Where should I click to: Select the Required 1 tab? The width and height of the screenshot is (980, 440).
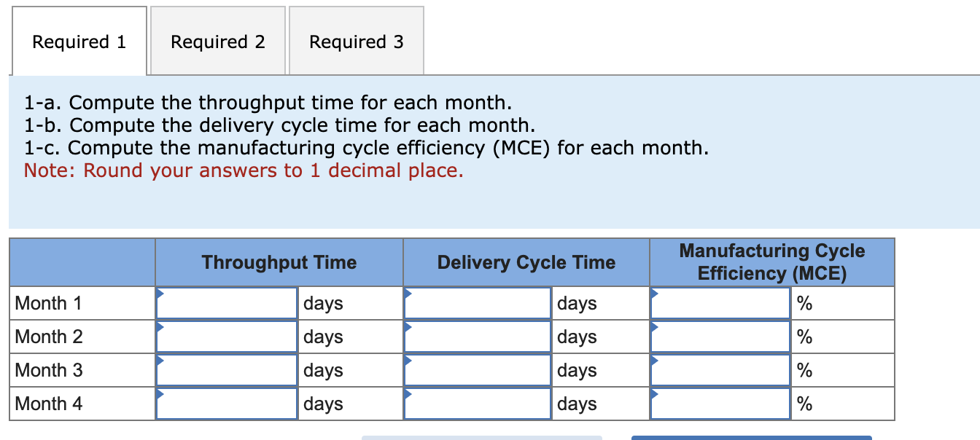[78, 41]
